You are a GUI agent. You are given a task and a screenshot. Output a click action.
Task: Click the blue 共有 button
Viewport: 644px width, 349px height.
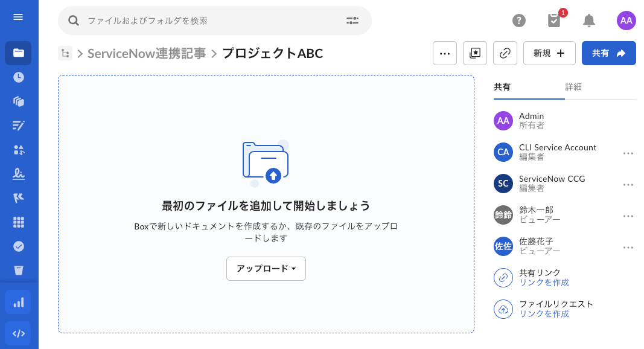[x=608, y=53]
